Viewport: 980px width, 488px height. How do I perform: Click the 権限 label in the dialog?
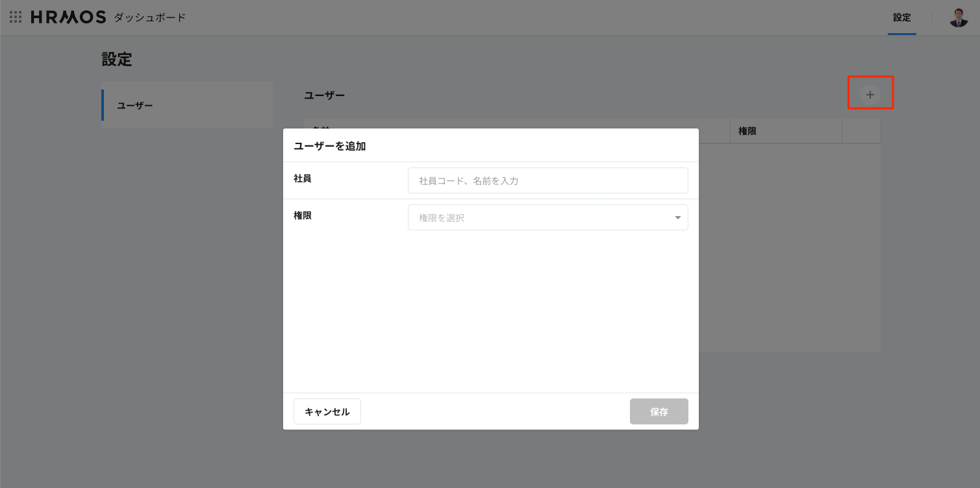[x=302, y=215]
